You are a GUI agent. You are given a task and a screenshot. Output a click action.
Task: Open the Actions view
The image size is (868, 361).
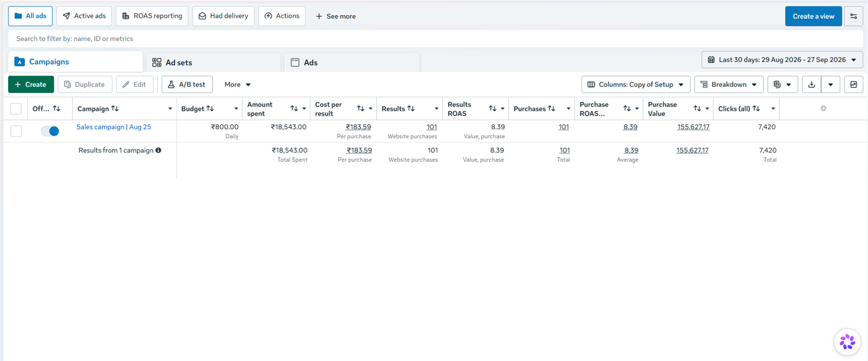point(282,16)
